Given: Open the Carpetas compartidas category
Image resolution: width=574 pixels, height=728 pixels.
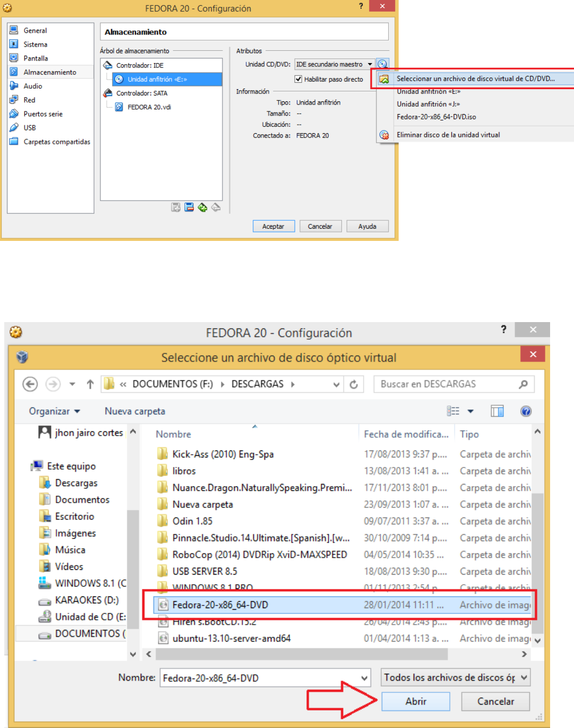Looking at the screenshot, I should [x=57, y=142].
